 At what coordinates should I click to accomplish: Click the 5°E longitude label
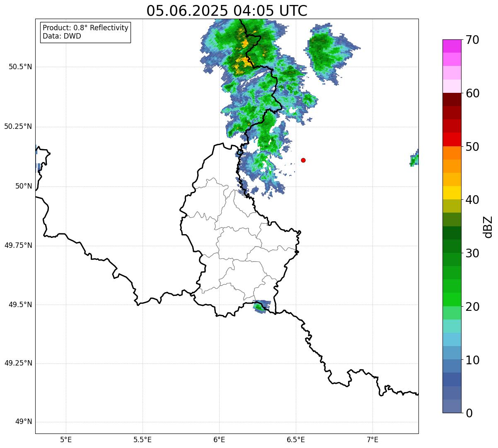click(66, 440)
